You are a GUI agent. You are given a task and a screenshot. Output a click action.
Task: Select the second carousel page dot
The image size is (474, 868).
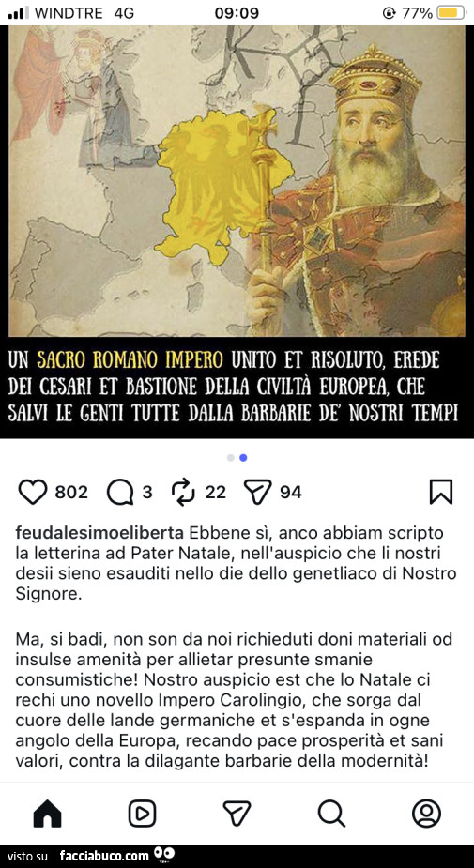tap(244, 458)
